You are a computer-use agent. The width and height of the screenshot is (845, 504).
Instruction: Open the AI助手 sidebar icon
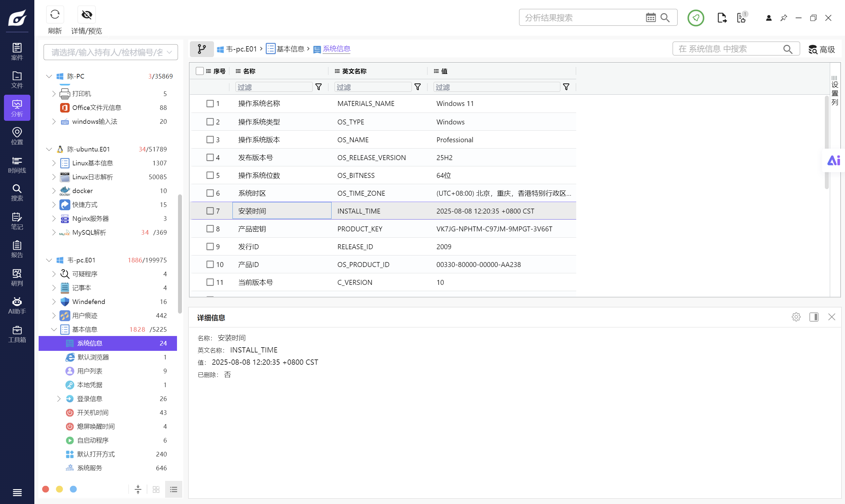[x=17, y=306]
